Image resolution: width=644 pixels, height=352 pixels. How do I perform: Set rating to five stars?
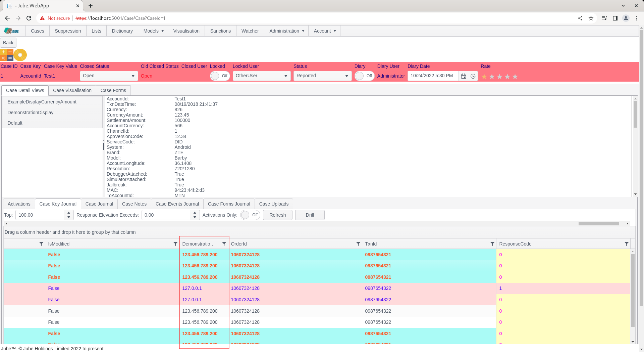click(x=515, y=77)
